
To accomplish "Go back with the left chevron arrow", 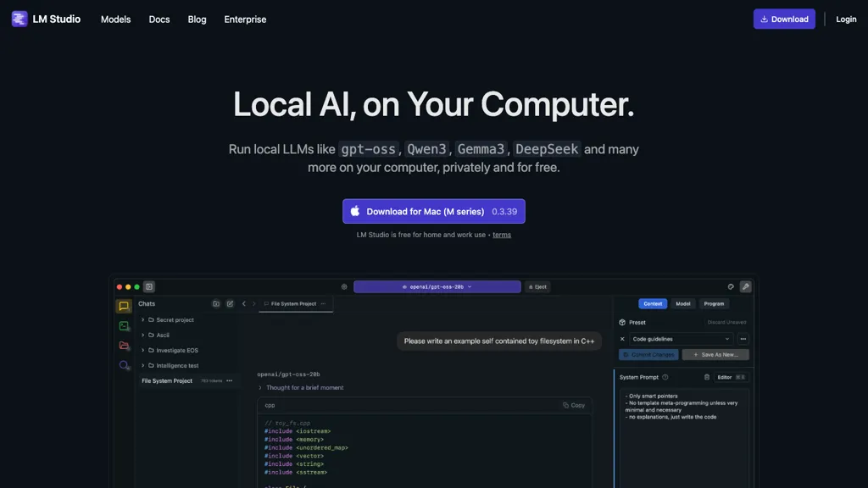I will coord(243,304).
